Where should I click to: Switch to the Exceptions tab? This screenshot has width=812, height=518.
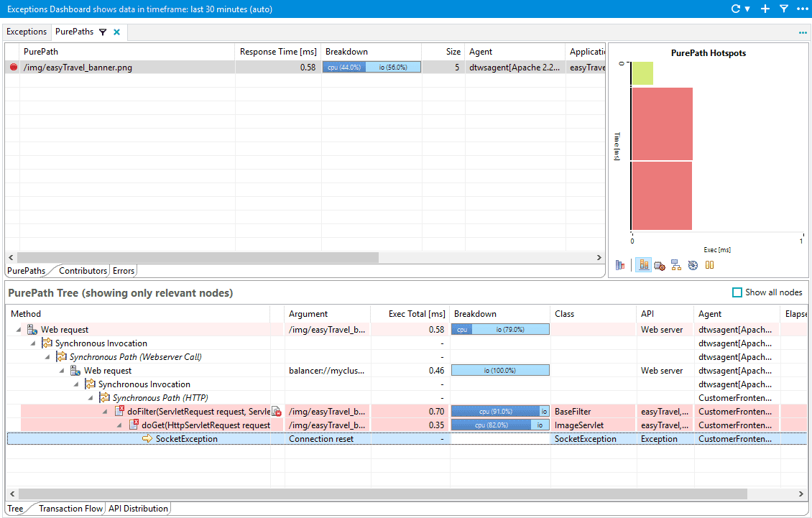(x=27, y=32)
